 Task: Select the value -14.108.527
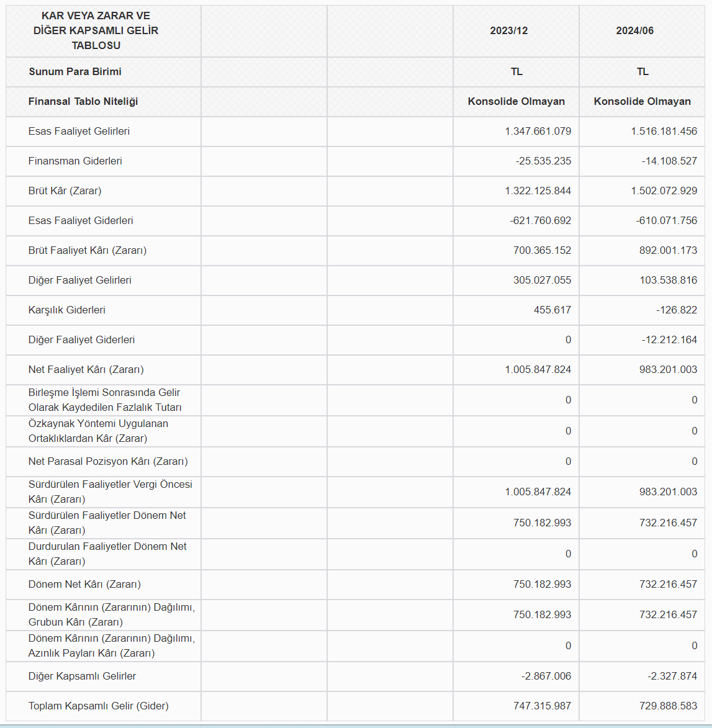[669, 161]
